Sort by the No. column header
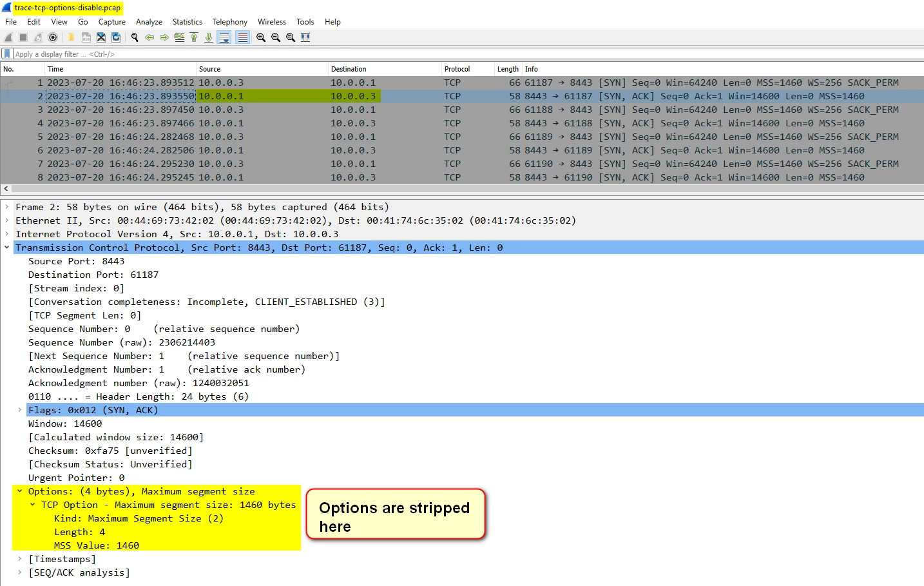Screen dimensions: 924x586 [x=23, y=69]
